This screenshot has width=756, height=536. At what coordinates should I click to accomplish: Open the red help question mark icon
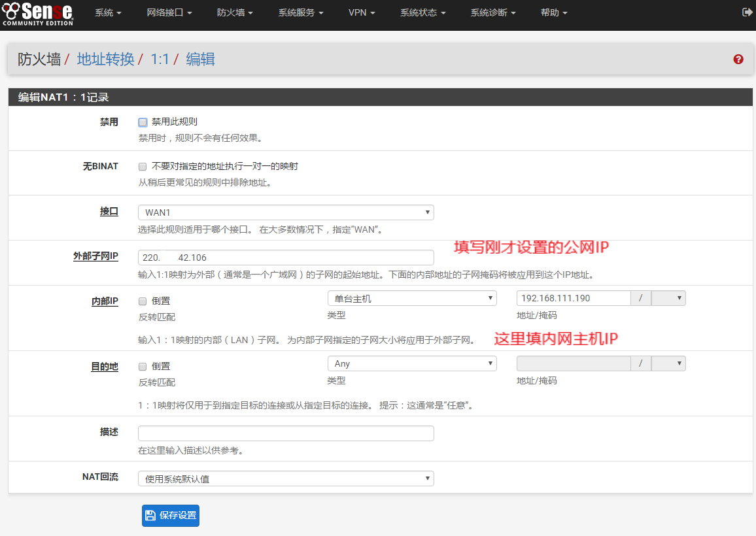pos(738,59)
